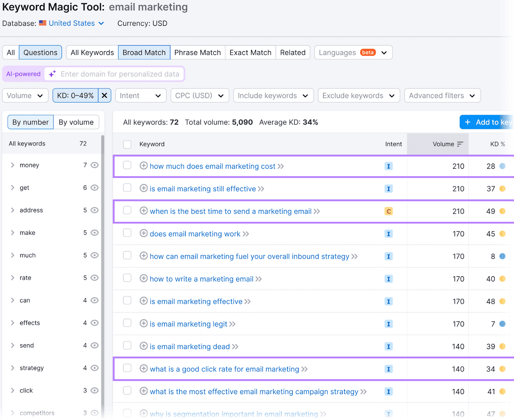Click plus icon beside 'how much does email marketing cost'
The image size is (514, 420).
pos(144,166)
